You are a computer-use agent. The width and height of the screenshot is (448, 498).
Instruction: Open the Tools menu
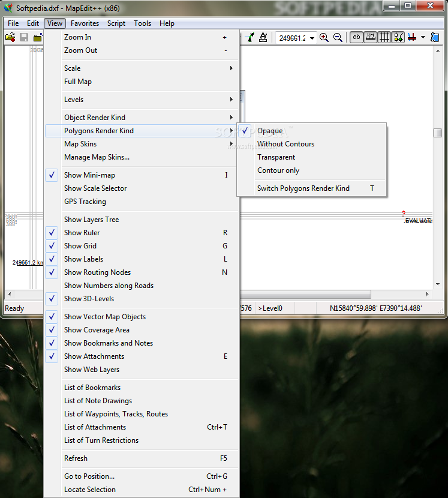[142, 23]
